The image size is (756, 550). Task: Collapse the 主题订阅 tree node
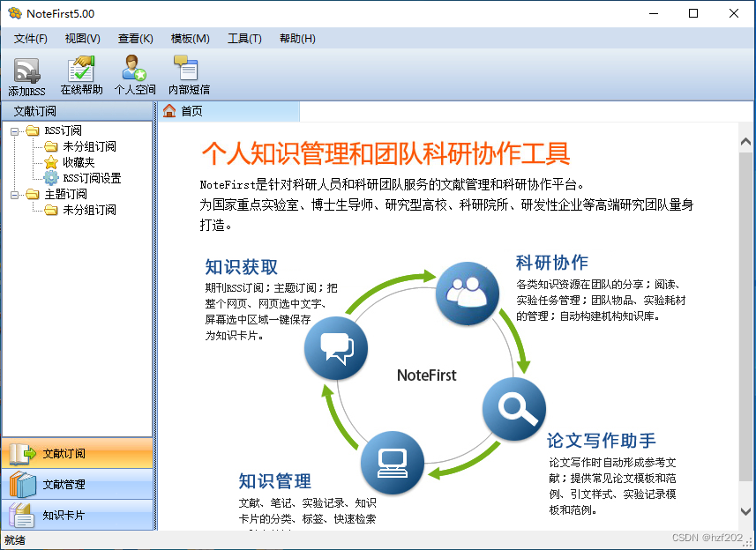click(x=15, y=195)
